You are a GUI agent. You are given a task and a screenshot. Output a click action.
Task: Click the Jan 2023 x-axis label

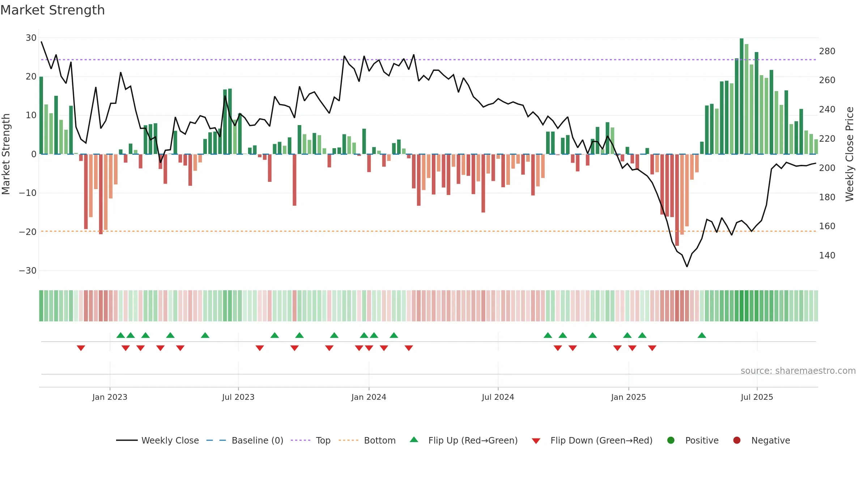(x=110, y=397)
